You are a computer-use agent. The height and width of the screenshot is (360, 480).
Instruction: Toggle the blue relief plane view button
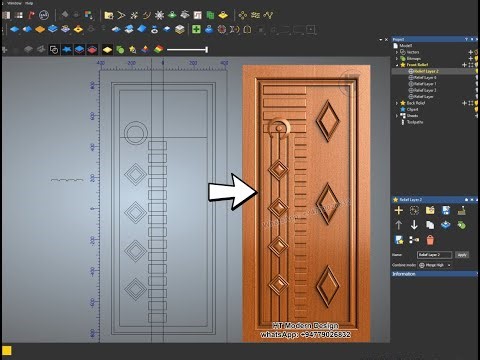(79, 50)
